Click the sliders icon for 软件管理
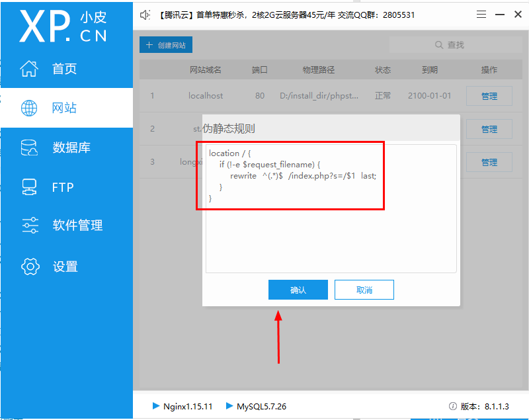This screenshot has height=420, width=529. point(30,226)
